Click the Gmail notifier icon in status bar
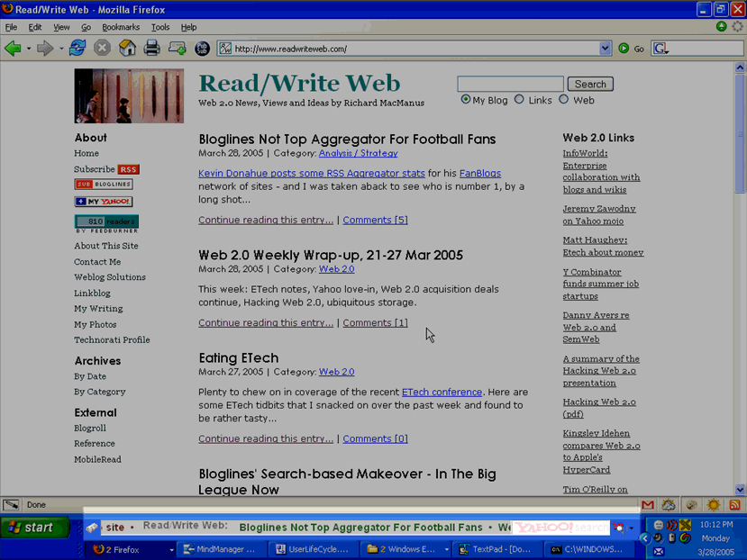The width and height of the screenshot is (747, 560). point(648,505)
